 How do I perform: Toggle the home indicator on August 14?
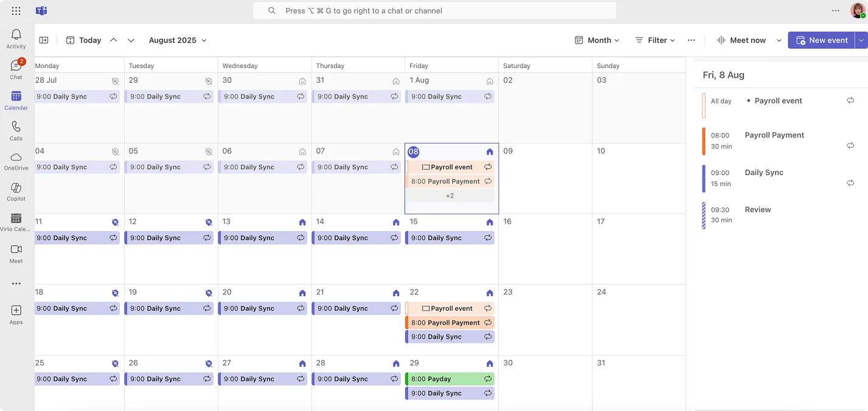click(396, 221)
